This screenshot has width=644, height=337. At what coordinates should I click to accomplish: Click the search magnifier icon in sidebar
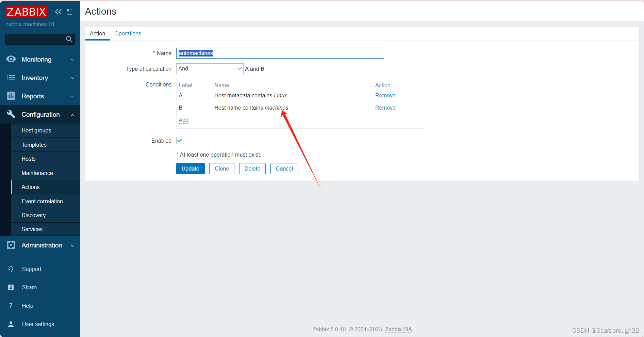[x=69, y=39]
